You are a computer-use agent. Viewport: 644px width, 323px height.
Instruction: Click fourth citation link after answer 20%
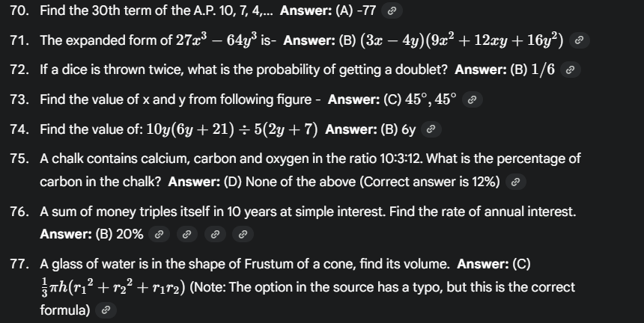tap(243, 235)
